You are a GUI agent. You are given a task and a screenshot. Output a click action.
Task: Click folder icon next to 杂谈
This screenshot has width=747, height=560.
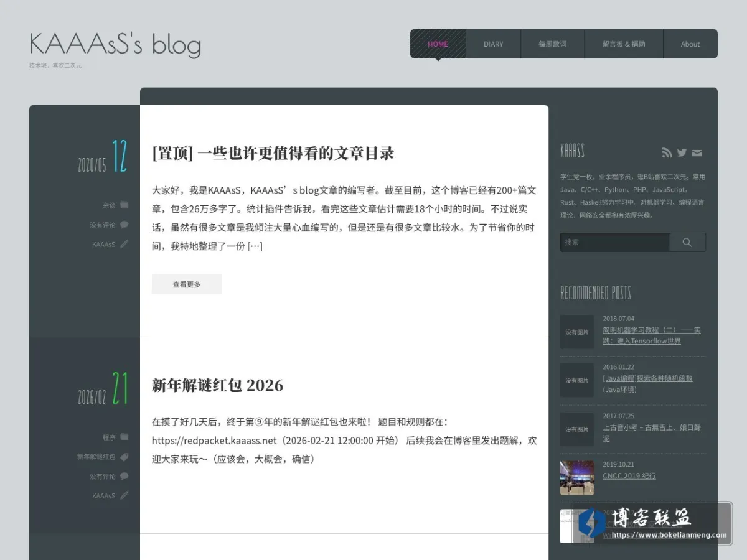click(125, 205)
